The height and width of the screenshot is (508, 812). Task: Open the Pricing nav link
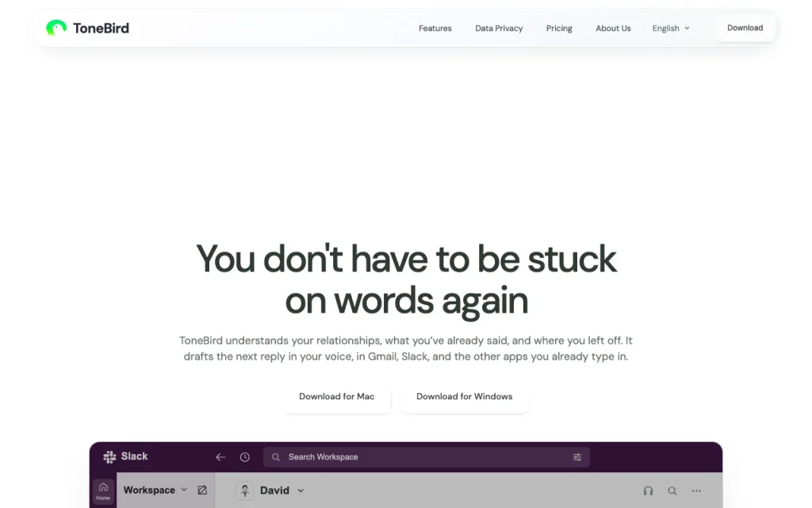tap(559, 28)
